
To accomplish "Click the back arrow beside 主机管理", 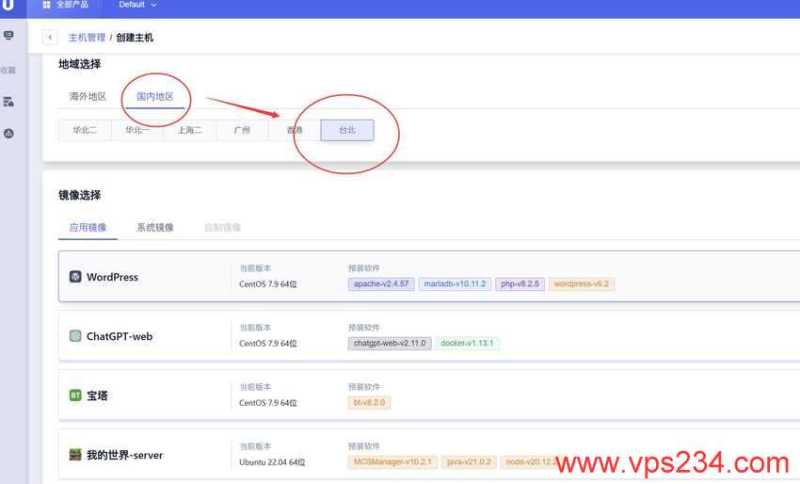I will point(51,38).
